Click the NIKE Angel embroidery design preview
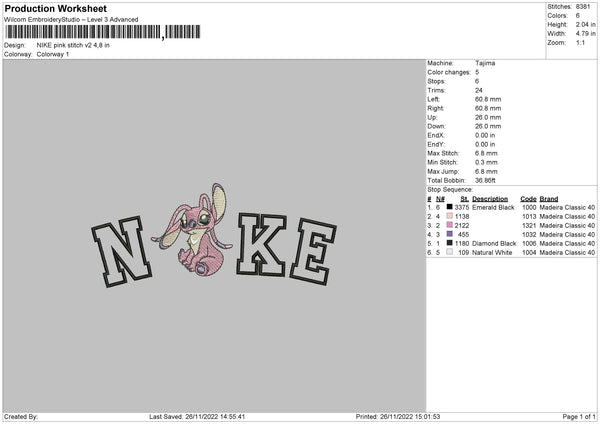600x424 pixels. tap(214, 235)
